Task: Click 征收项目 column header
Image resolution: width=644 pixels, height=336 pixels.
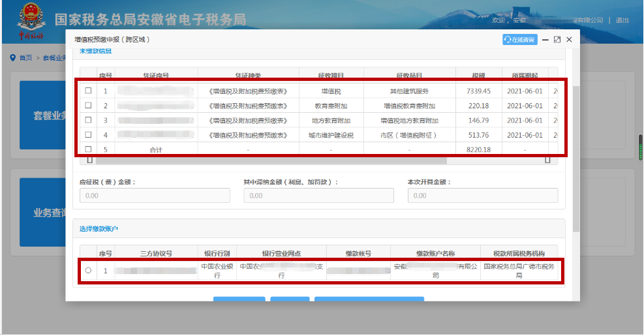Action: (331, 75)
